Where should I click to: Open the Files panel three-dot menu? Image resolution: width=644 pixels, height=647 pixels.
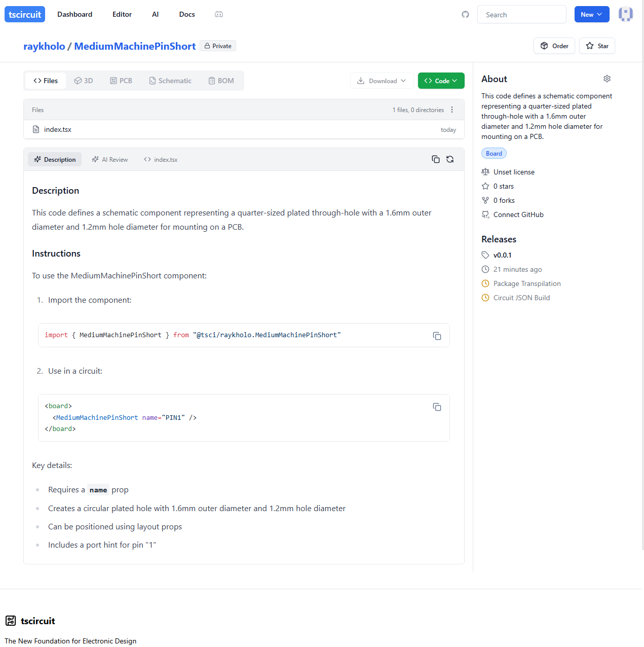pos(452,110)
